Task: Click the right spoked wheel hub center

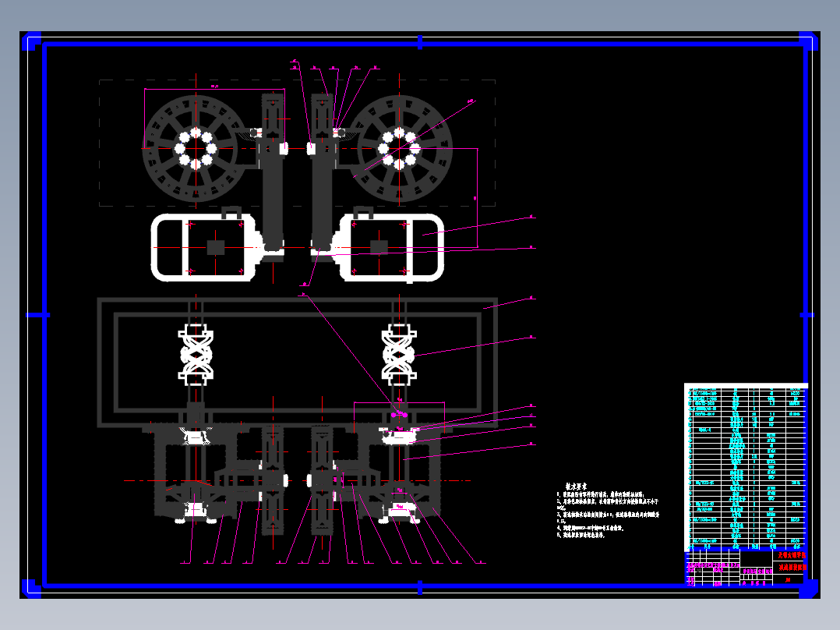Action: [x=399, y=148]
